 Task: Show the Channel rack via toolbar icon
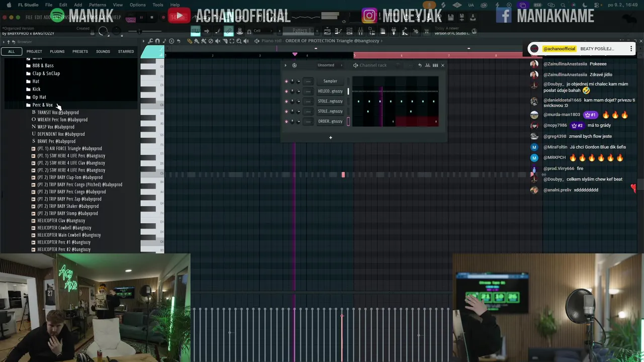coord(349,31)
